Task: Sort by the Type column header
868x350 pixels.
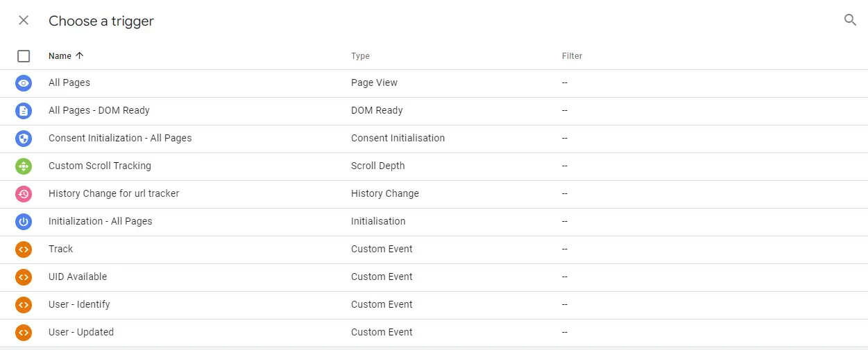Action: point(360,56)
